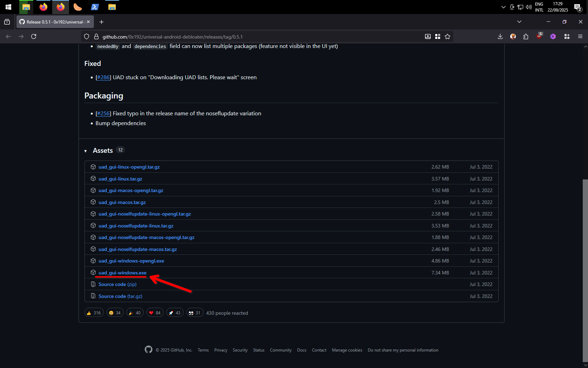Open the extensions puzzle icon
The height and width of the screenshot is (368, 588).
tap(526, 36)
